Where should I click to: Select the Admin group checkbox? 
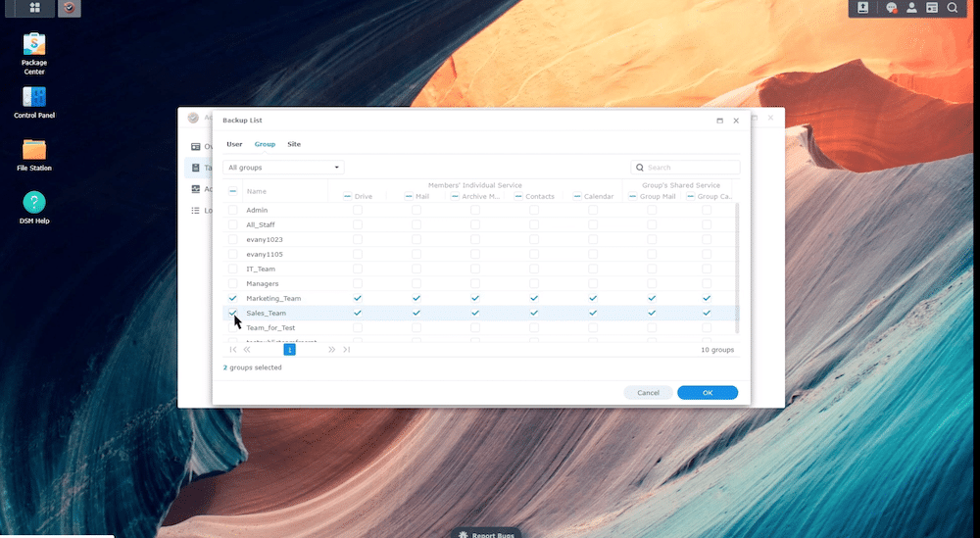(232, 210)
